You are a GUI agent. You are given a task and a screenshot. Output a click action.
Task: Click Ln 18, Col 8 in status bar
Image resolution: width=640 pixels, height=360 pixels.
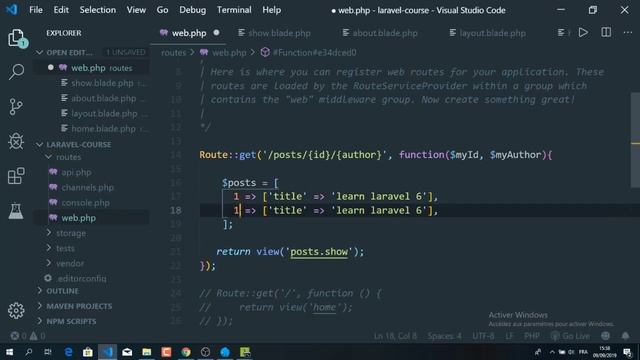395,336
